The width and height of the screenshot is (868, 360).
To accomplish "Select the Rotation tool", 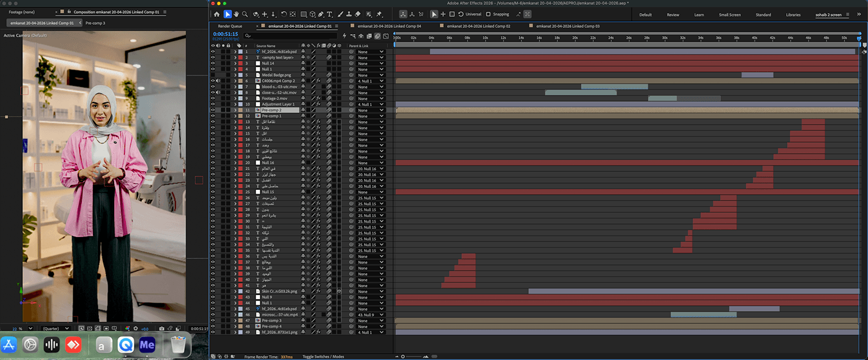I will (x=284, y=14).
